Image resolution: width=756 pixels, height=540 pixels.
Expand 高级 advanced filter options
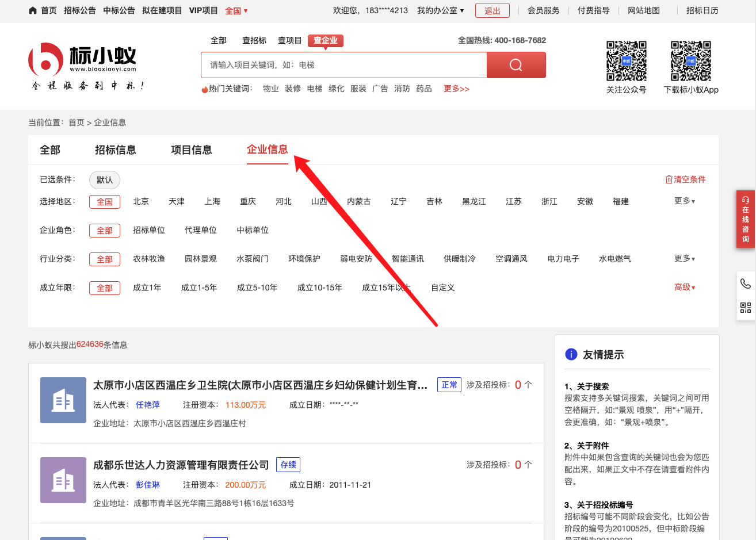[x=684, y=288]
